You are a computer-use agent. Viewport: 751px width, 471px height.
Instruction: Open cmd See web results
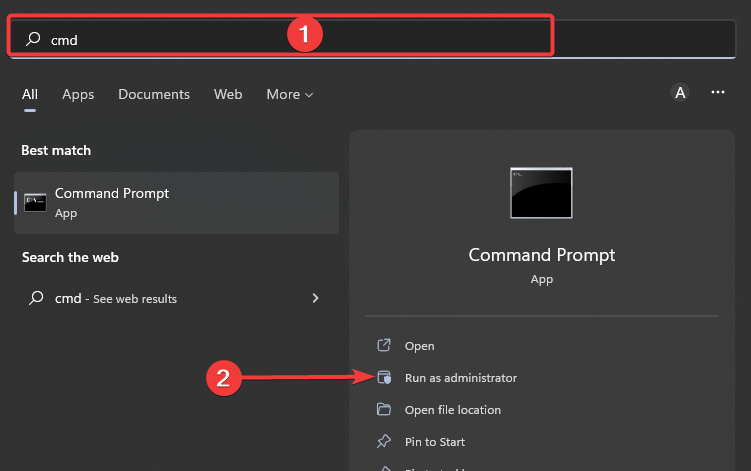click(x=177, y=298)
